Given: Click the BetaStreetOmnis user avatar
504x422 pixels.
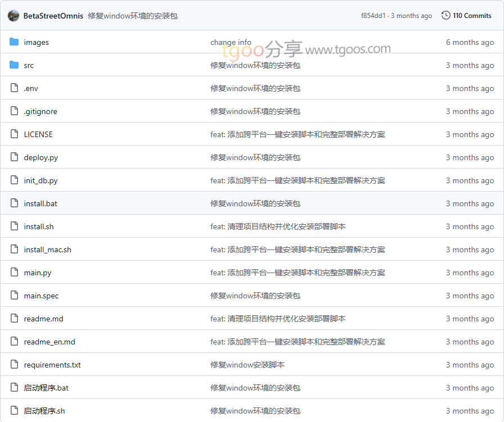Looking at the screenshot, I should click(13, 16).
